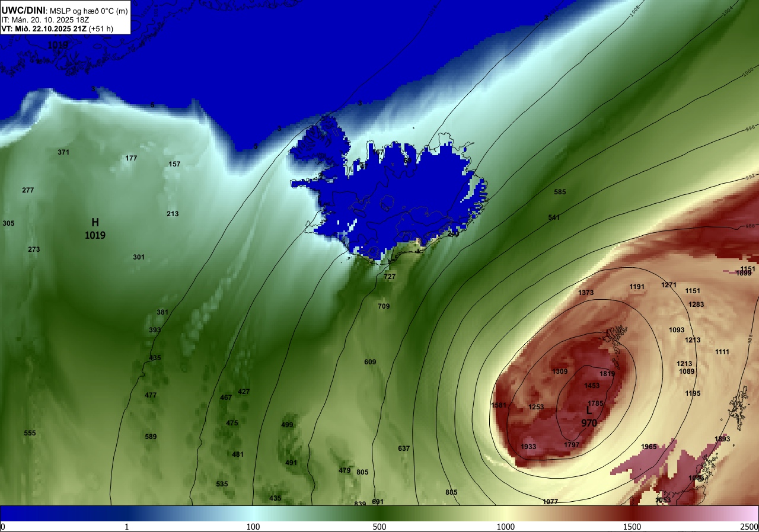Click the 1111 height value

coord(722,352)
